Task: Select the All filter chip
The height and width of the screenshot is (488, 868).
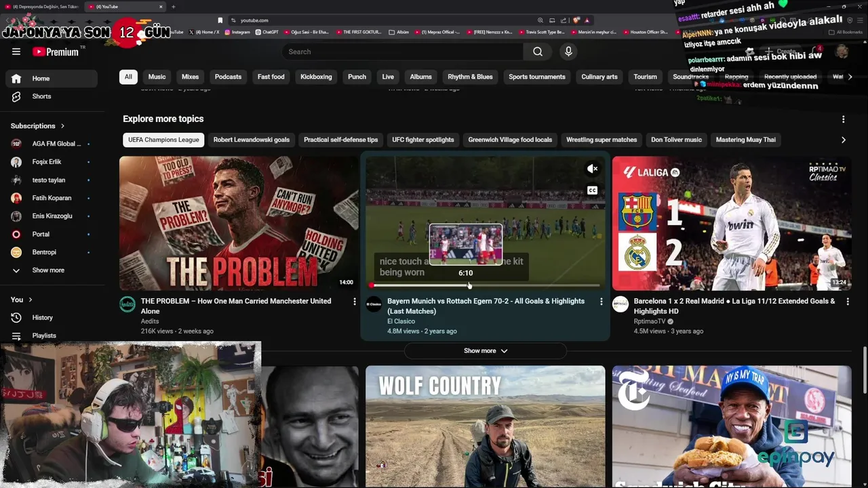Action: coord(128,77)
